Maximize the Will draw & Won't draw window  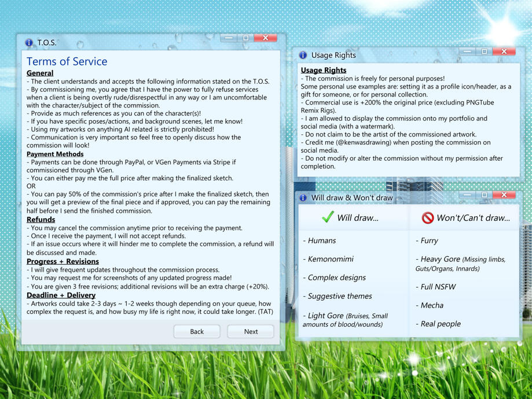484,195
